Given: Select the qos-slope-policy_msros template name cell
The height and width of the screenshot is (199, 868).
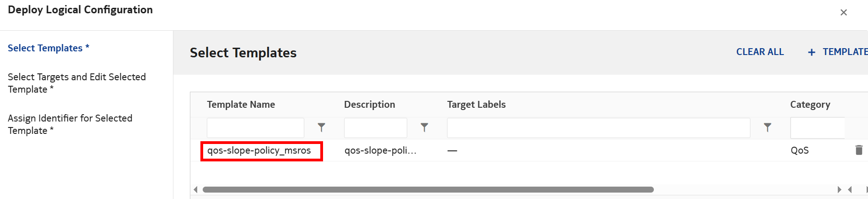Looking at the screenshot, I should pyautogui.click(x=259, y=150).
